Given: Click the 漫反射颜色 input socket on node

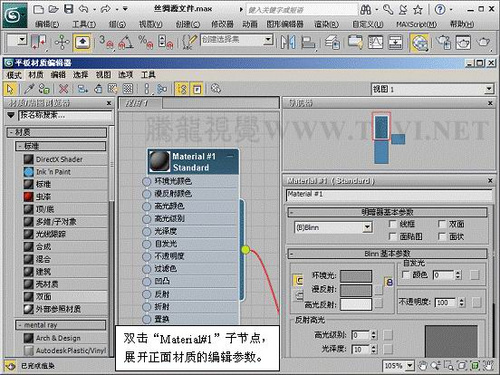Looking at the screenshot, I should click(147, 194).
